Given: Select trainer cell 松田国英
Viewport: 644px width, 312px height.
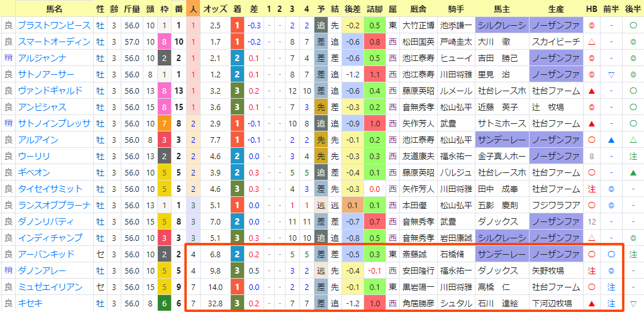Looking at the screenshot, I should pyautogui.click(x=418, y=42).
